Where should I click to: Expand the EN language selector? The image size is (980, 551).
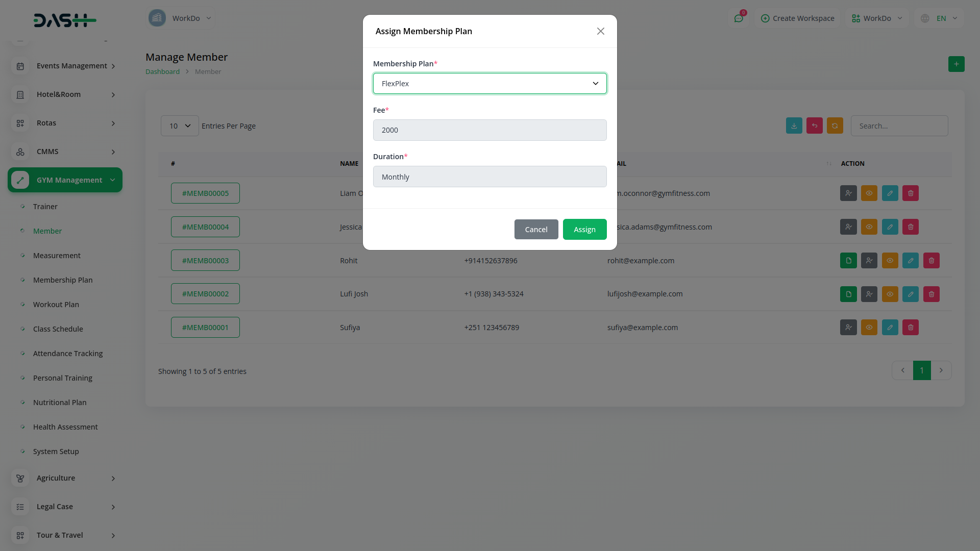pos(941,18)
